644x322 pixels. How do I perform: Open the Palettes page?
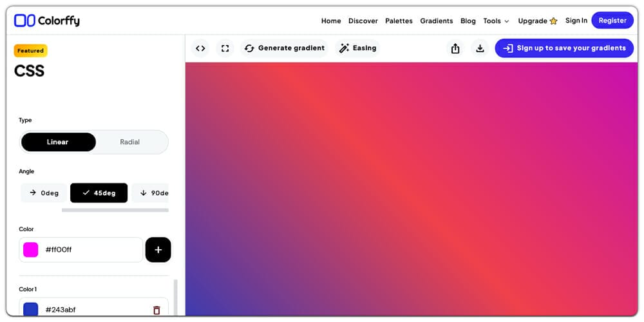[399, 21]
